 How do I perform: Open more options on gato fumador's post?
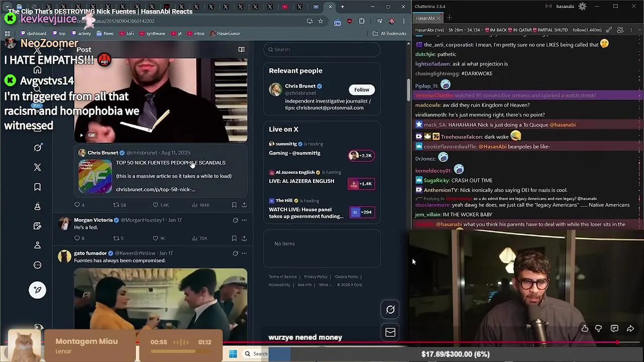[245, 253]
